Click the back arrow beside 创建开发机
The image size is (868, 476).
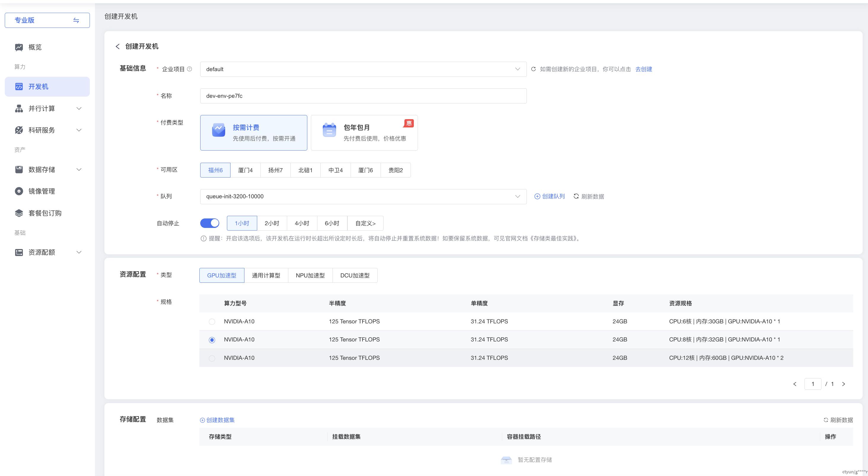[117, 47]
